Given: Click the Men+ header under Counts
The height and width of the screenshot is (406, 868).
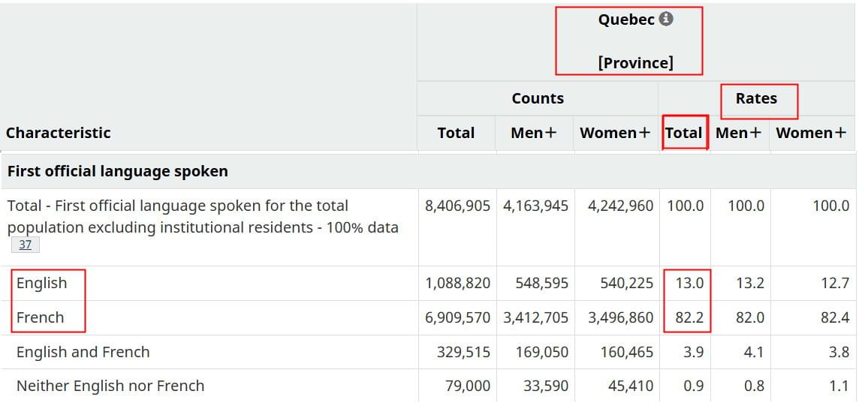Looking at the screenshot, I should [x=534, y=133].
